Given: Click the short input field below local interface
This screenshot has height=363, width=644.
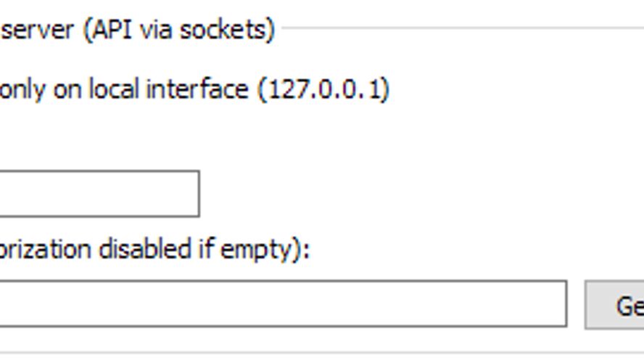Looking at the screenshot, I should 98,194.
